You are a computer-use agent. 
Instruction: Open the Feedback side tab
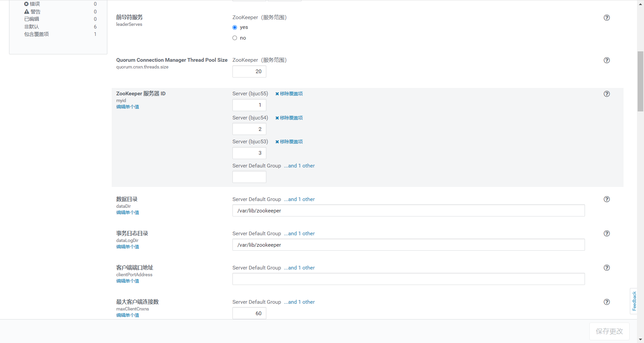coord(634,301)
